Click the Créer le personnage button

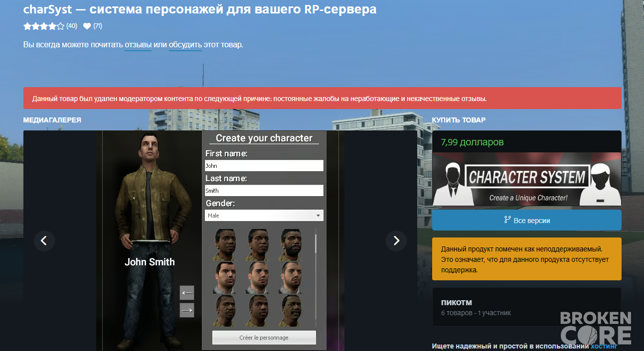pos(264,338)
